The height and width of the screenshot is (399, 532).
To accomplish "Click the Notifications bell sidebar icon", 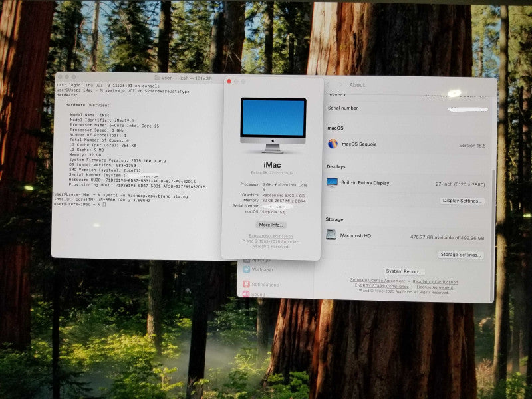I will [x=246, y=285].
